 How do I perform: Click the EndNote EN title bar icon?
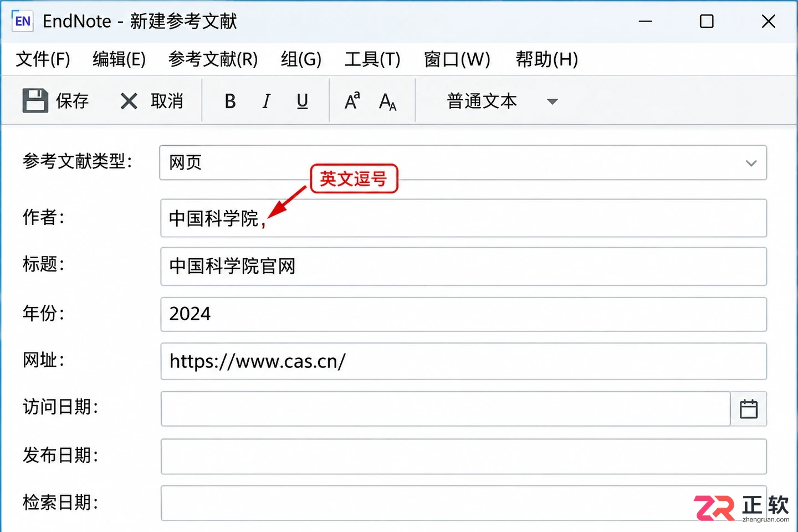pos(22,21)
